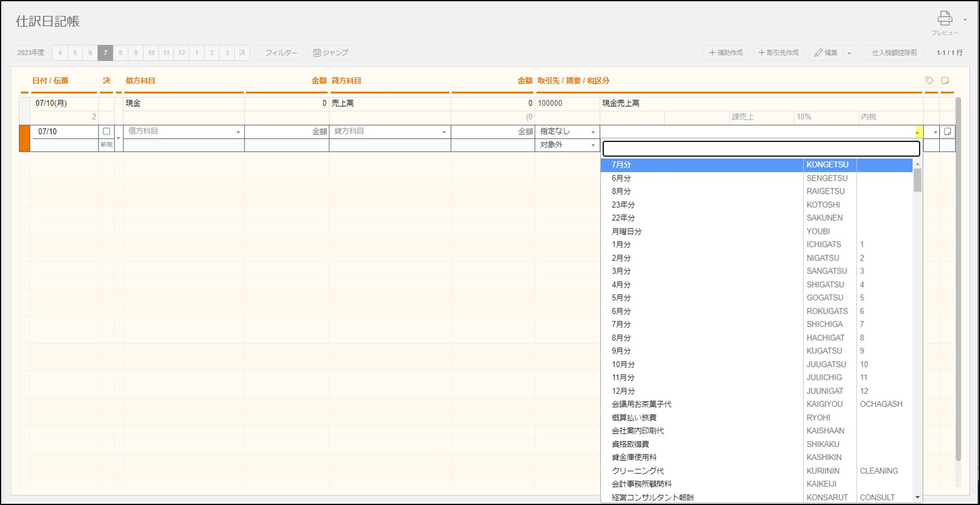
Task: Click the 仕入税額控除前 button
Action: (894, 53)
